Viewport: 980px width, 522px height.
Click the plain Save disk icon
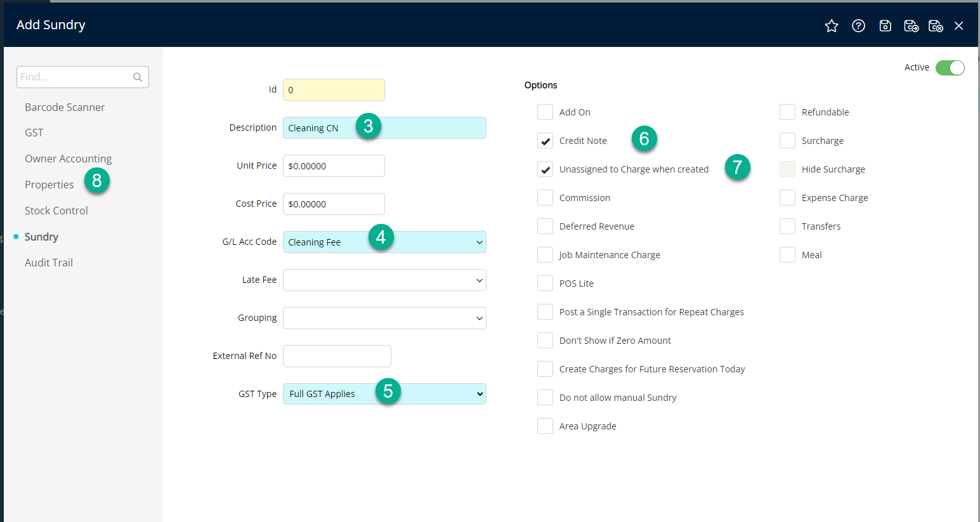click(x=885, y=26)
